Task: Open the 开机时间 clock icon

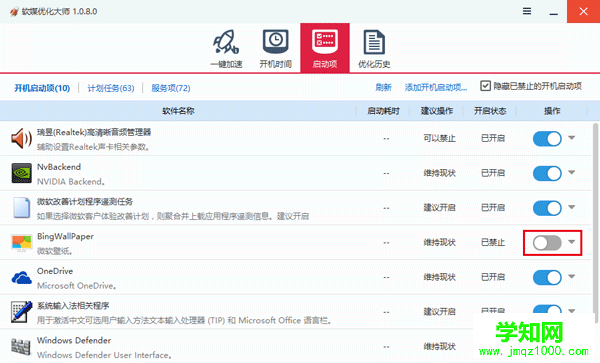Action: tap(276, 48)
